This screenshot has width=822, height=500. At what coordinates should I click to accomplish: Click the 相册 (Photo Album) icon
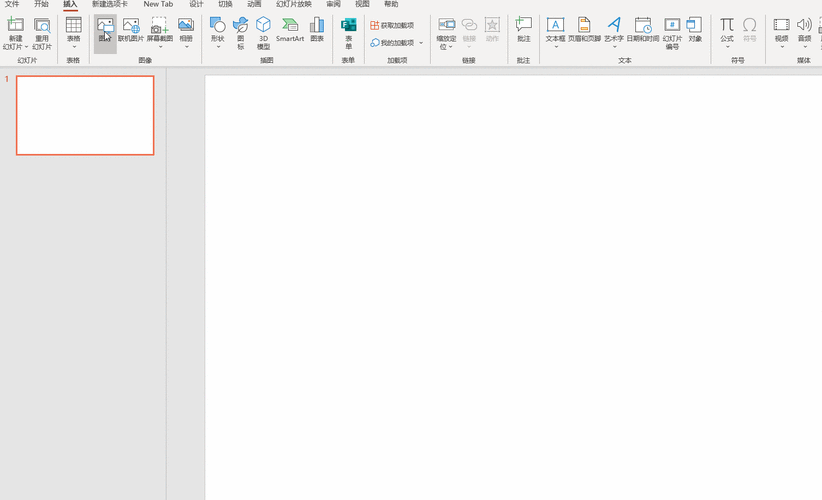pos(186,25)
